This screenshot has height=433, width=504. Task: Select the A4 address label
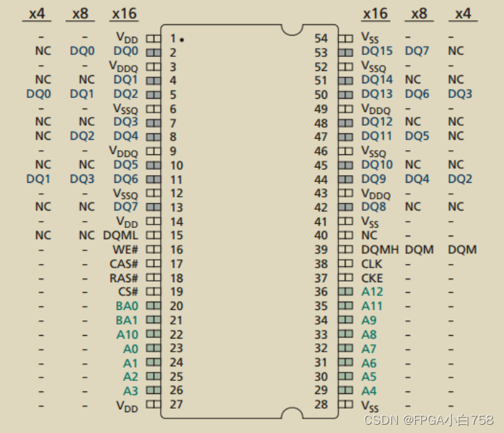pyautogui.click(x=369, y=391)
